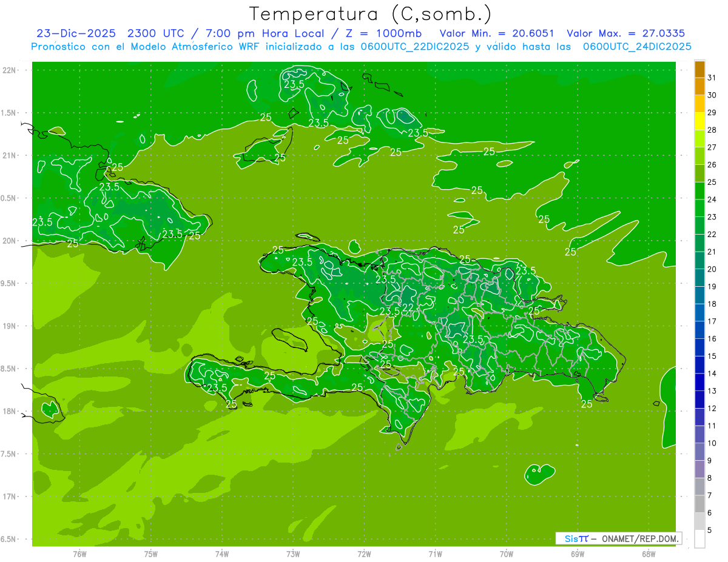Image resolution: width=728 pixels, height=562 pixels.
Task: Pick the legend color band between 30 and 31
Action: point(699,86)
